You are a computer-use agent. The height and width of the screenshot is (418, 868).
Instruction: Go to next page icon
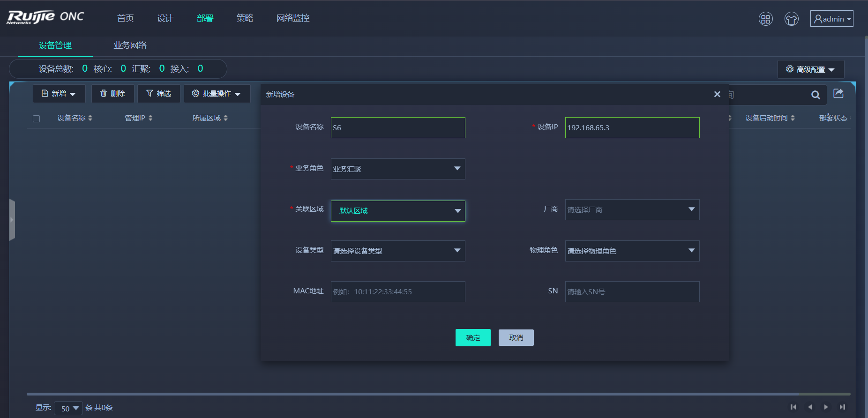click(826, 407)
